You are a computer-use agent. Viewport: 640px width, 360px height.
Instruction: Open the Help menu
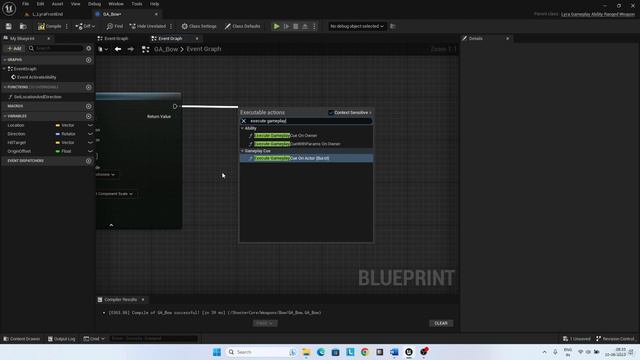pyautogui.click(x=154, y=4)
